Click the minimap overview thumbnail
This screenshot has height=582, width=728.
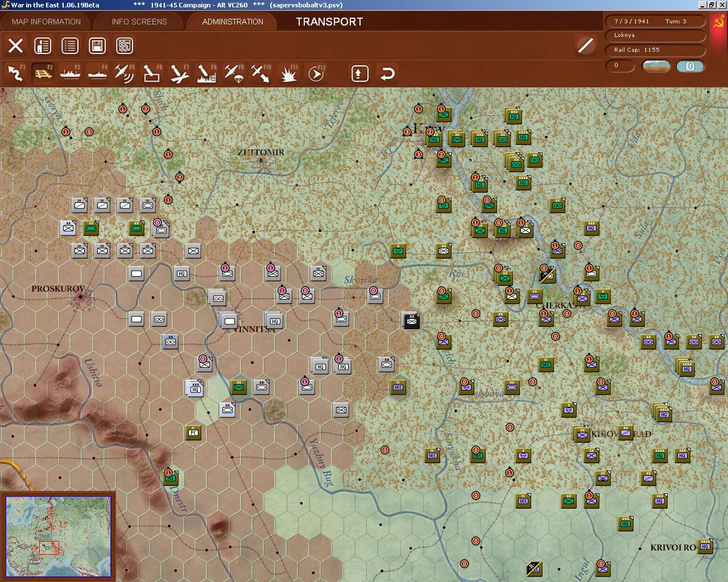click(x=59, y=537)
